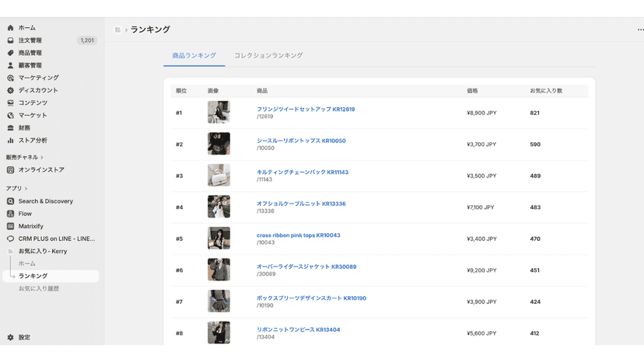644x362 pixels.
Task: Click thumbnail of rank #3 chain bag
Action: [219, 175]
